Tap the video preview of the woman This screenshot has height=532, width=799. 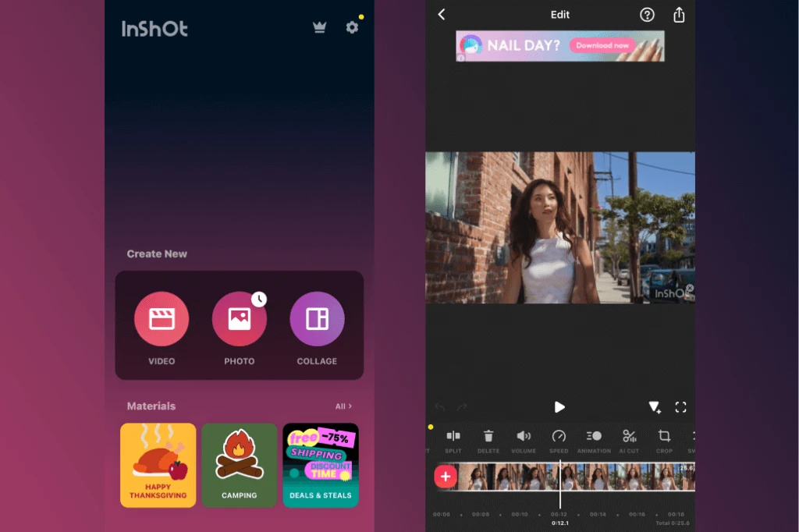pos(560,228)
